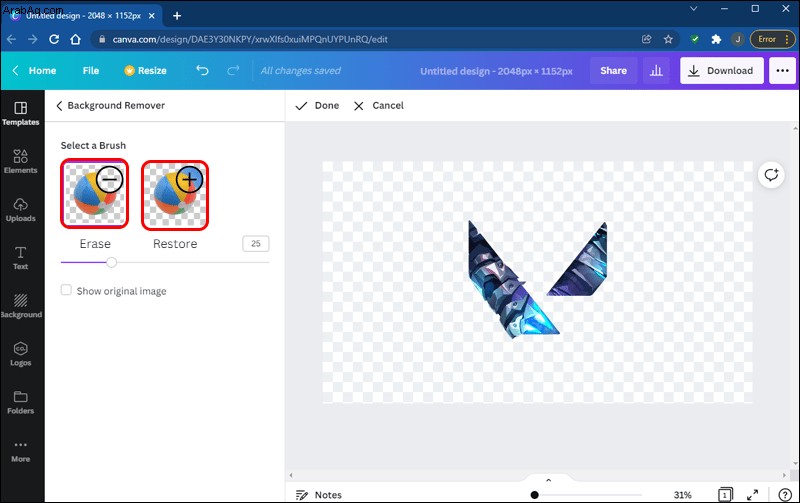Click the Home button in Canva header
The height and width of the screenshot is (503, 800).
point(35,70)
